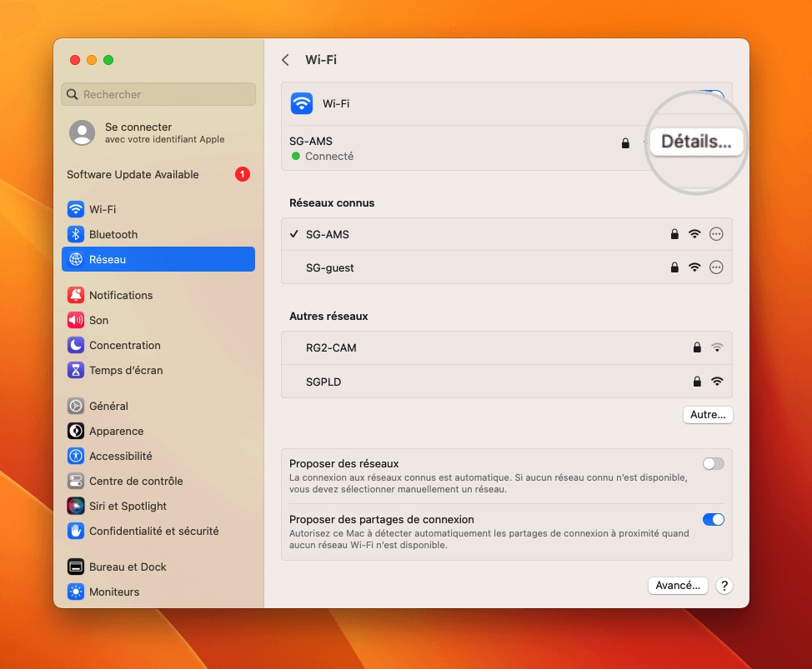
Task: Click the Wi-Fi signal icon for SG-AMS
Action: (694, 234)
